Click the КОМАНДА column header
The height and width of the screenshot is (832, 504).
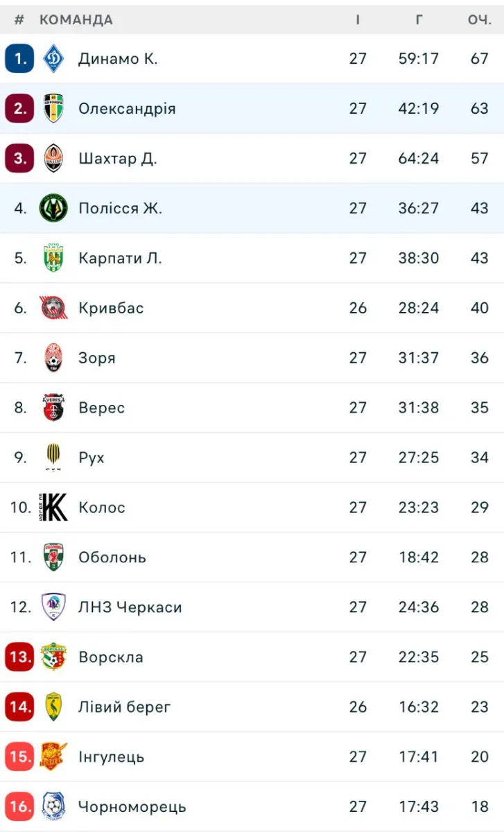pos(76,19)
